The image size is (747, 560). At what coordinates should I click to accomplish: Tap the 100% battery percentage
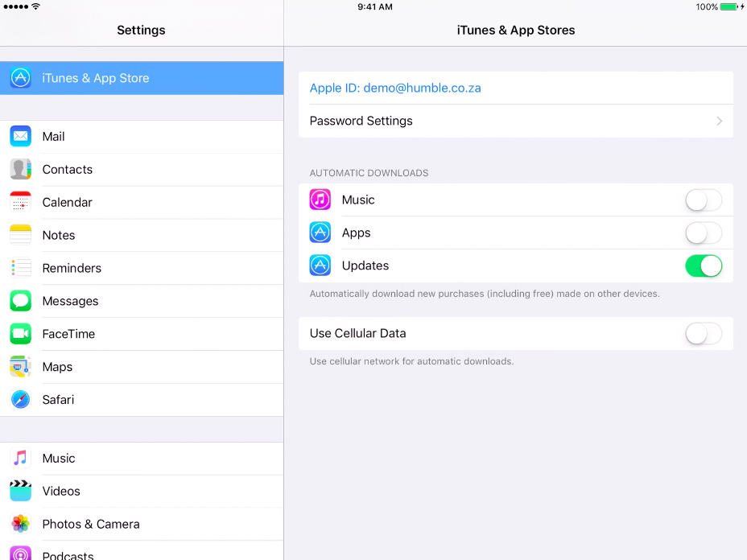click(707, 6)
